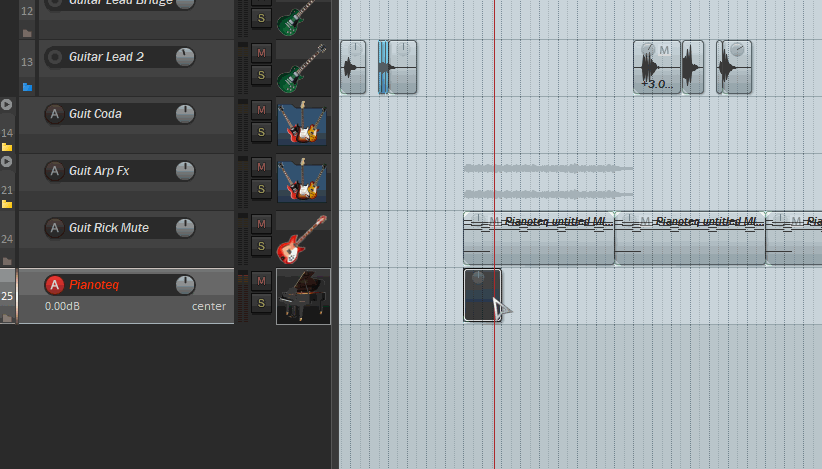Click the green guitar icon on Guitar Lead 2
Image resolution: width=822 pixels, height=469 pixels.
[x=302, y=68]
